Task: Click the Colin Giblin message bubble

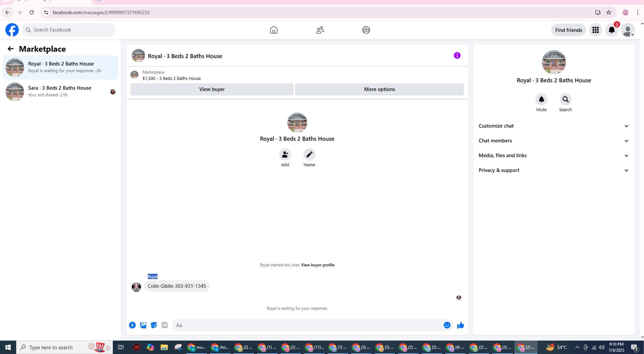Action: [x=177, y=286]
